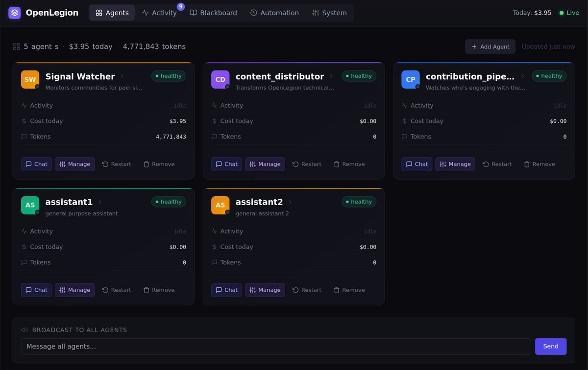Image resolution: width=588 pixels, height=370 pixels.
Task: Expand content_distributor using the chevron arrow
Action: (x=333, y=76)
